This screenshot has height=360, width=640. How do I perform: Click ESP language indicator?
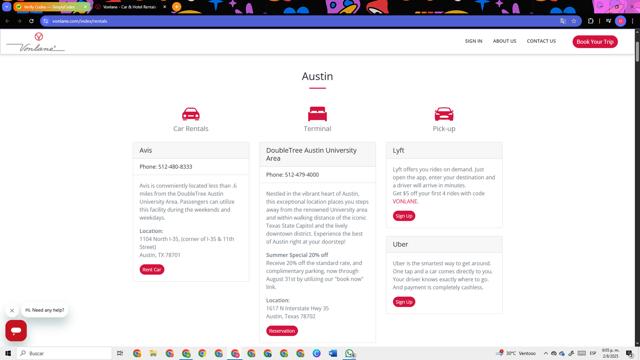pyautogui.click(x=593, y=353)
